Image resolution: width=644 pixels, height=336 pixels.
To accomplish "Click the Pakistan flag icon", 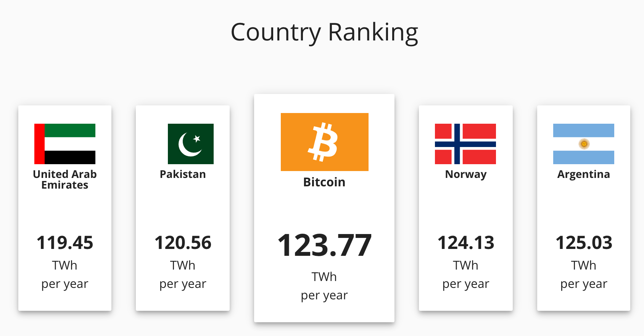I will [x=190, y=144].
